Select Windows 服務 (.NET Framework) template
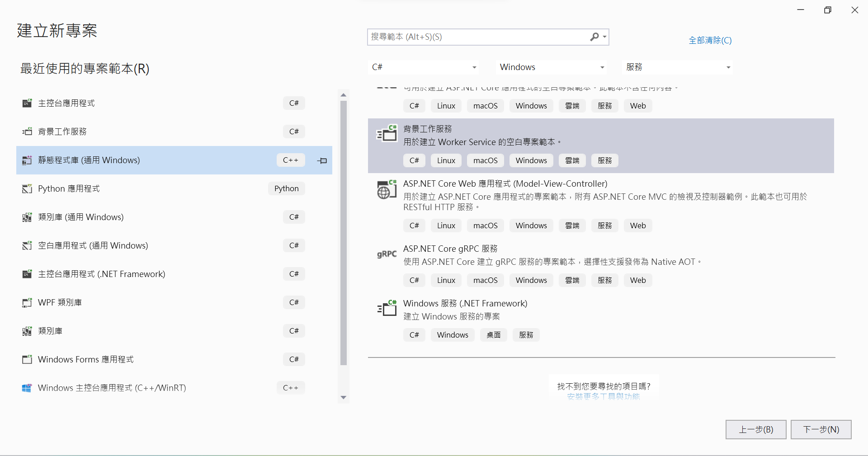The height and width of the screenshot is (456, 868). (x=601, y=320)
